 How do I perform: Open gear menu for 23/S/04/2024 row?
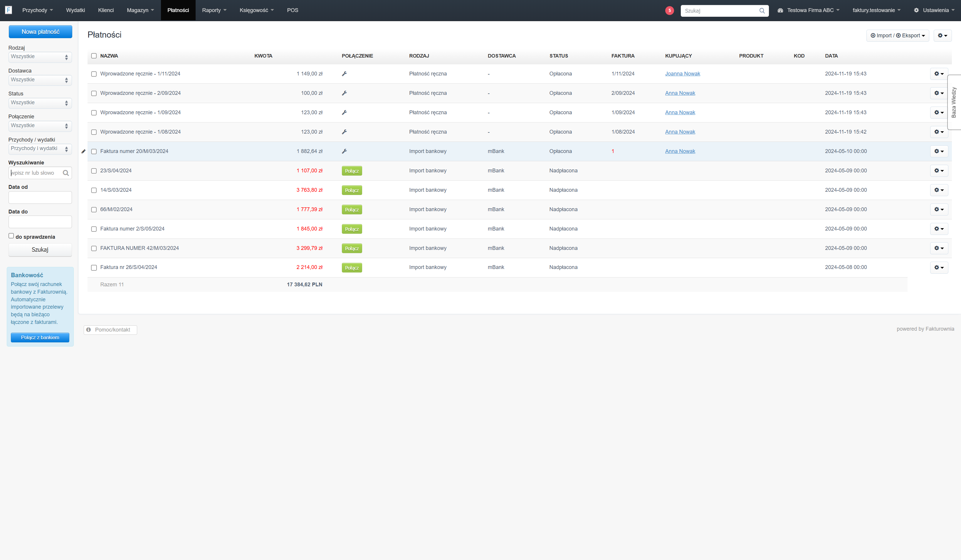(x=938, y=171)
